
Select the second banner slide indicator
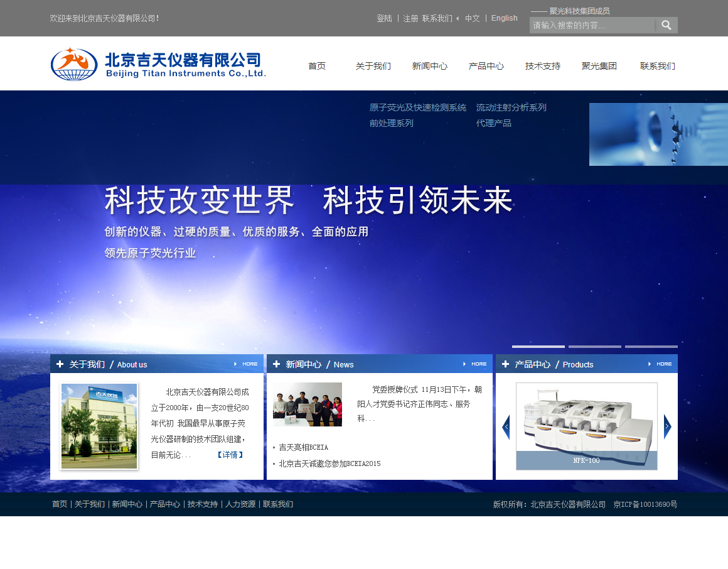click(x=595, y=347)
